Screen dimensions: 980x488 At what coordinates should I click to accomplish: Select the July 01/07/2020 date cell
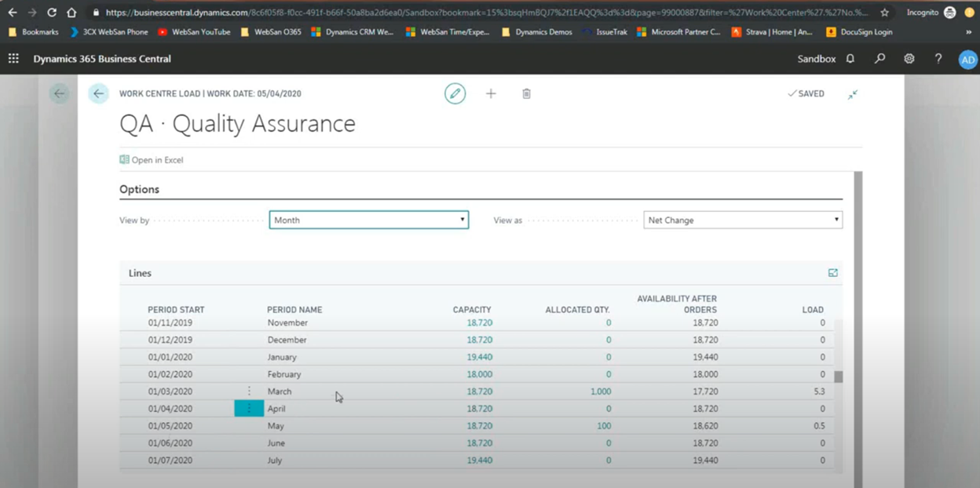pyautogui.click(x=170, y=461)
